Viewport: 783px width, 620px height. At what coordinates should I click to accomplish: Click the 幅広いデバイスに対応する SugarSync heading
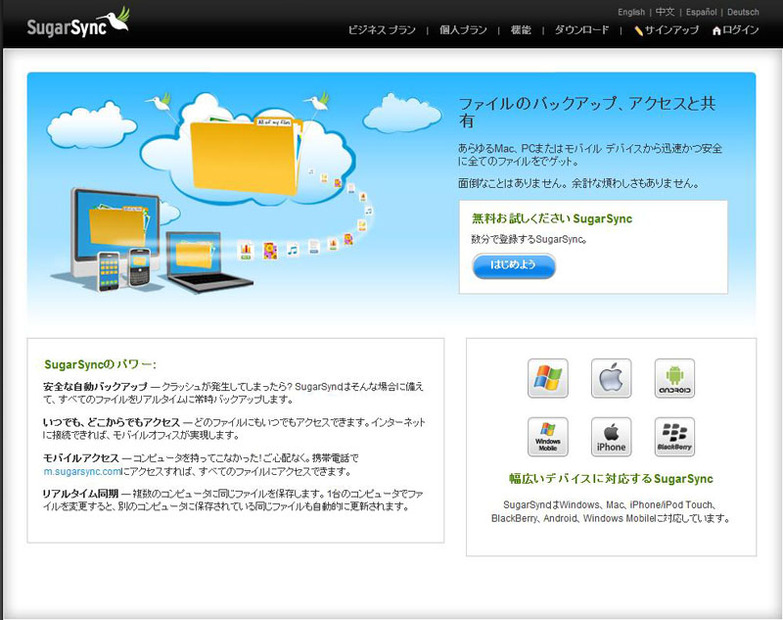click(611, 479)
